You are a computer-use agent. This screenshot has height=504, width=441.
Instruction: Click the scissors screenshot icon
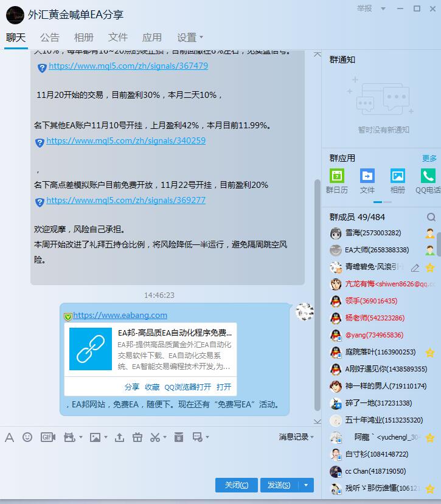pyautogui.click(x=155, y=437)
